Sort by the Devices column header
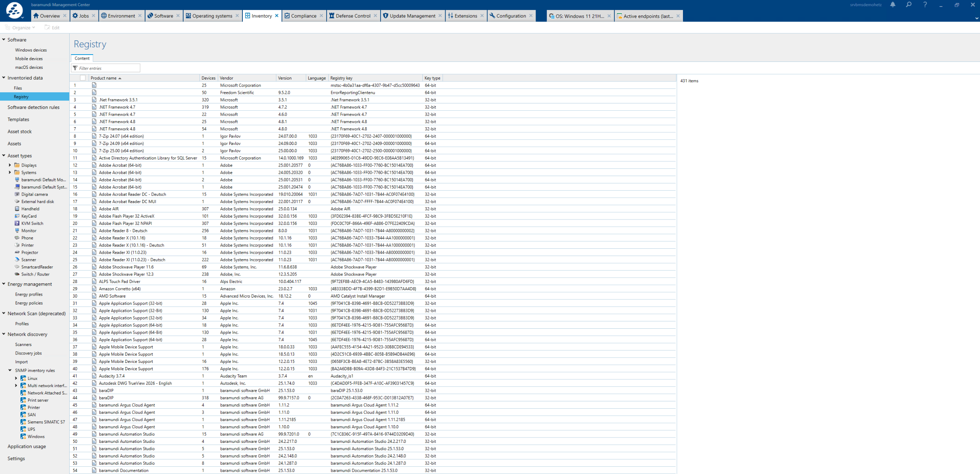The height and width of the screenshot is (474, 980). [208, 78]
